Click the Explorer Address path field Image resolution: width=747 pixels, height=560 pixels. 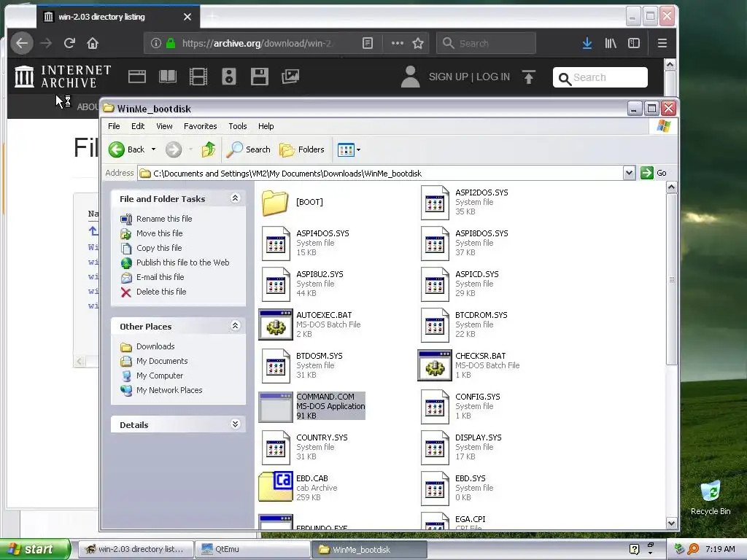(x=380, y=173)
